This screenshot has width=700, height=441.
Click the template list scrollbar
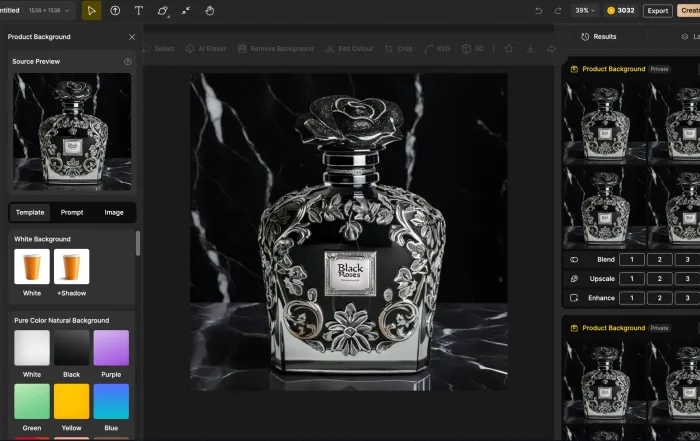(x=138, y=243)
